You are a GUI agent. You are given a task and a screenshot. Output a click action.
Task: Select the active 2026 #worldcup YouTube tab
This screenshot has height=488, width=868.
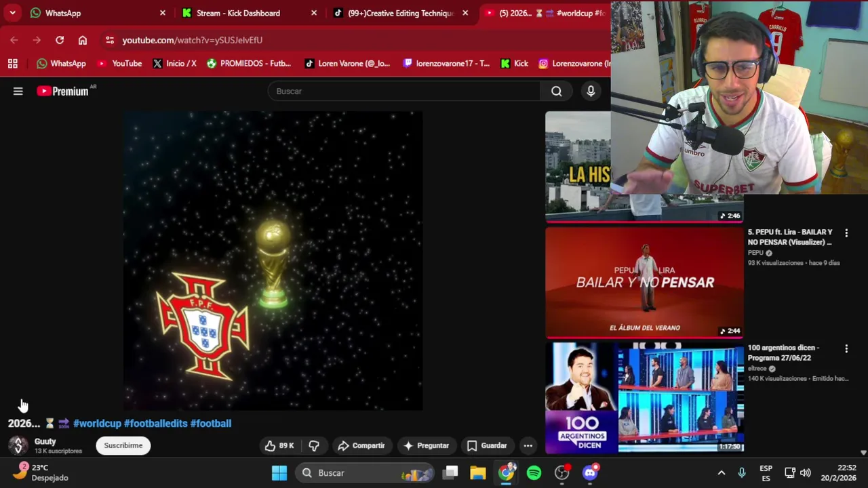pyautogui.click(x=546, y=13)
